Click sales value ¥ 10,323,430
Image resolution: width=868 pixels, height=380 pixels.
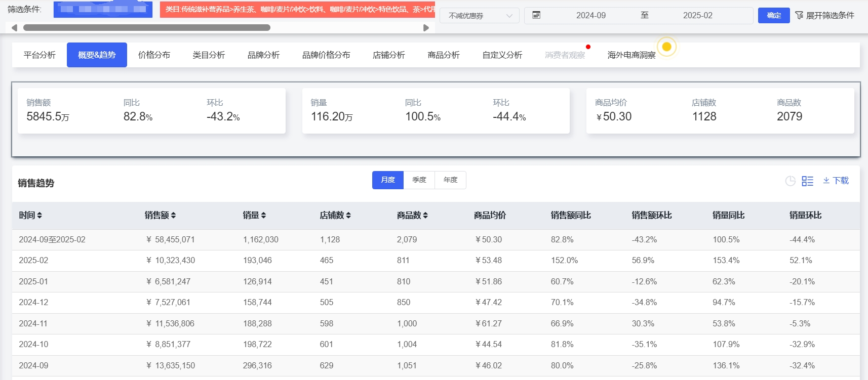pyautogui.click(x=170, y=261)
